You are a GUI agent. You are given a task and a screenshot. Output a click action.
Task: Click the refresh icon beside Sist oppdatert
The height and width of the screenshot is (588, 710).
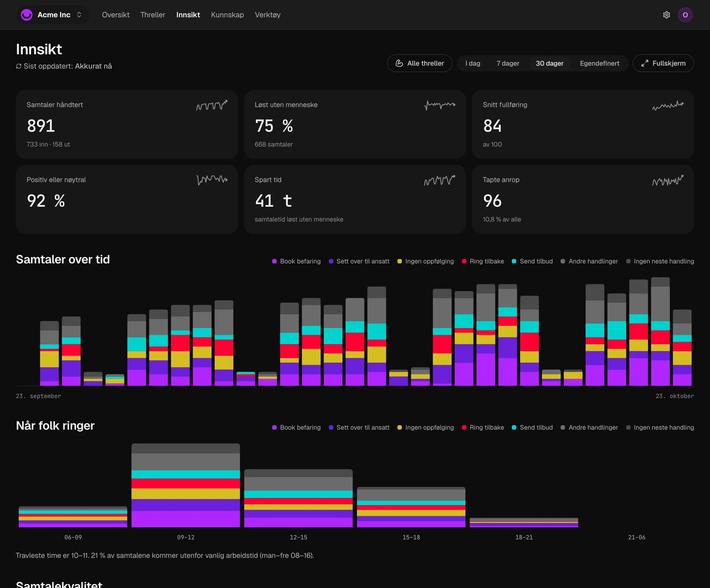coord(19,66)
